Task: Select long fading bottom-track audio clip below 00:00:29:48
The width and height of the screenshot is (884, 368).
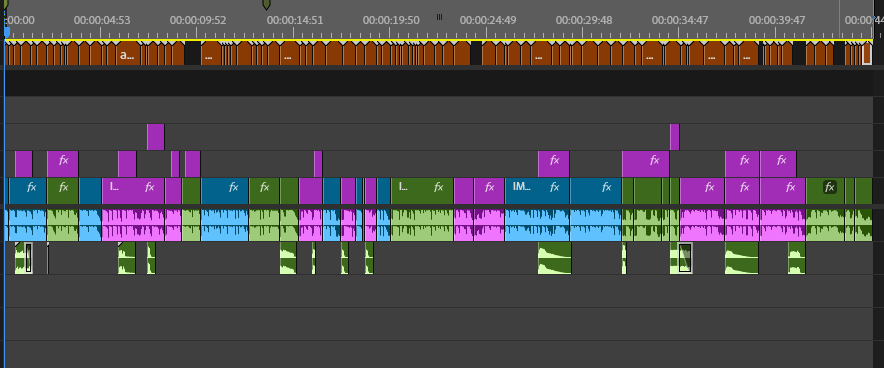Action: (x=555, y=258)
